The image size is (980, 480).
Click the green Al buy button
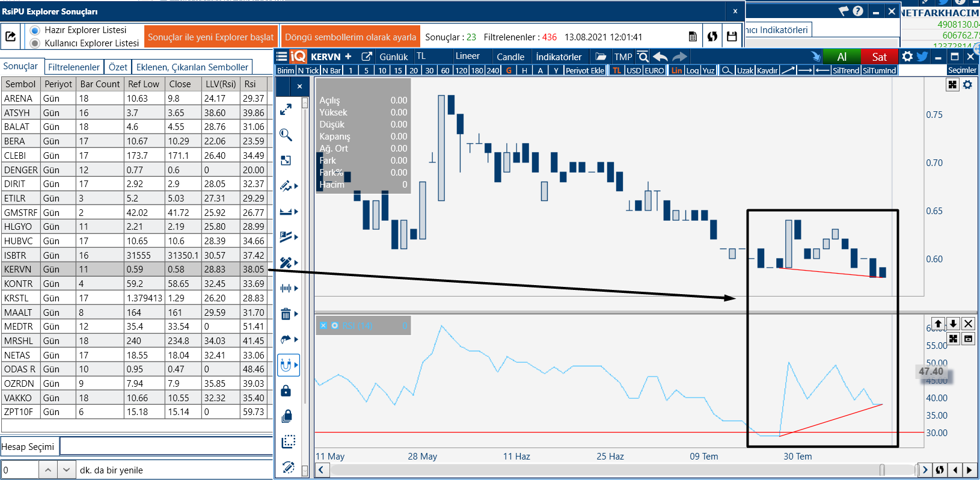click(x=842, y=57)
